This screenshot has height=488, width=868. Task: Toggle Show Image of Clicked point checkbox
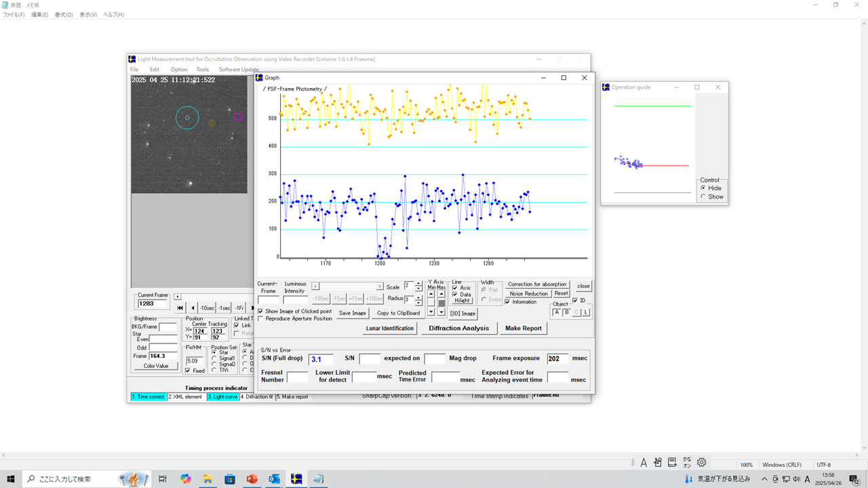click(x=261, y=311)
